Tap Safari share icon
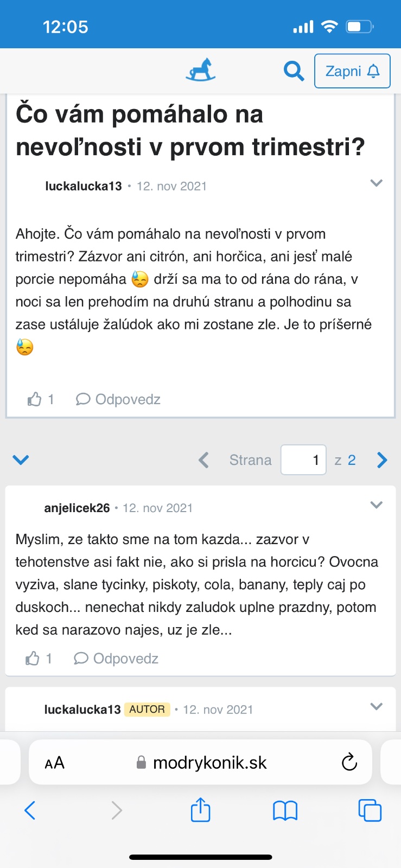Viewport: 401px width, 868px height. [x=200, y=810]
